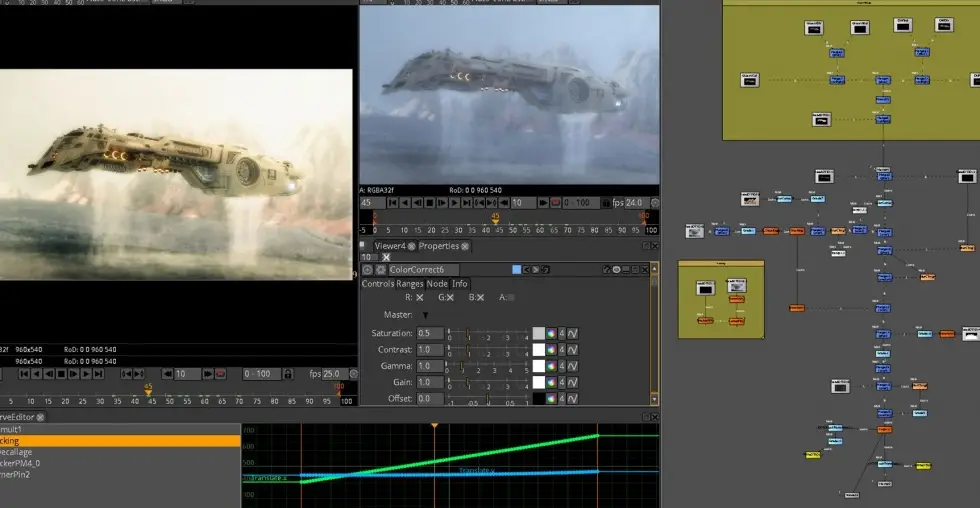This screenshot has height=508, width=980.
Task: Go to next keyframe in 25.0 fps viewer
Action: pos(139,374)
